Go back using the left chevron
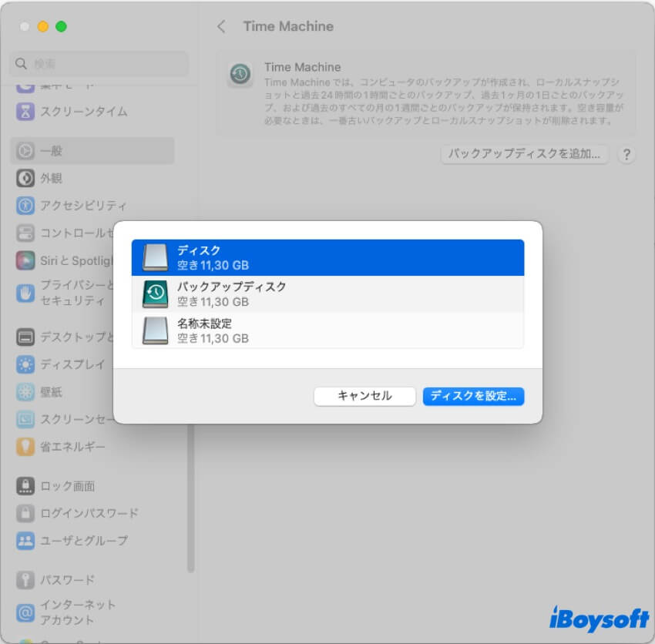Screen dimensions: 655x644 click(x=221, y=26)
